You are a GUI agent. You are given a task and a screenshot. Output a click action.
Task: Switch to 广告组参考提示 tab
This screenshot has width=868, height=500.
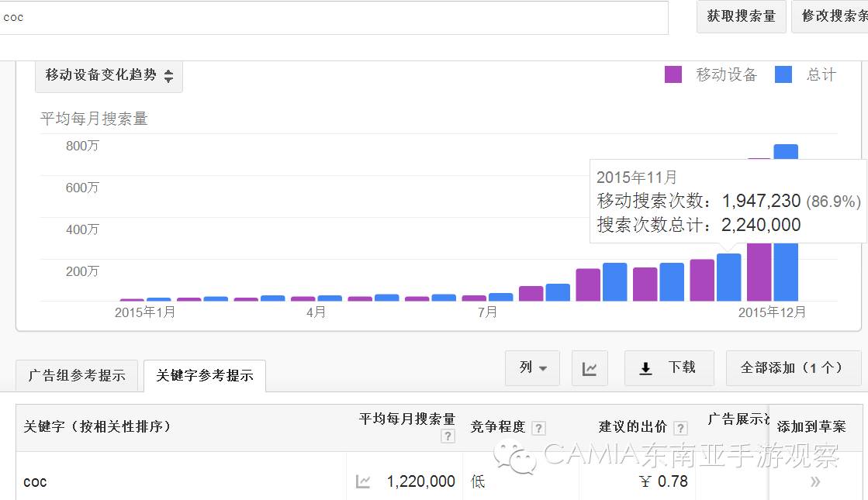(76, 375)
